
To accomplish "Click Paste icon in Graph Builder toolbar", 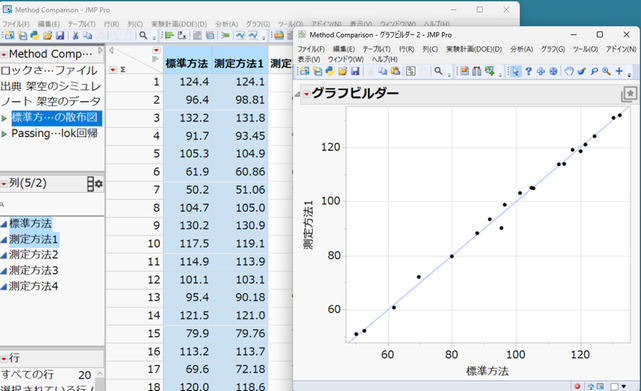I will (x=395, y=71).
